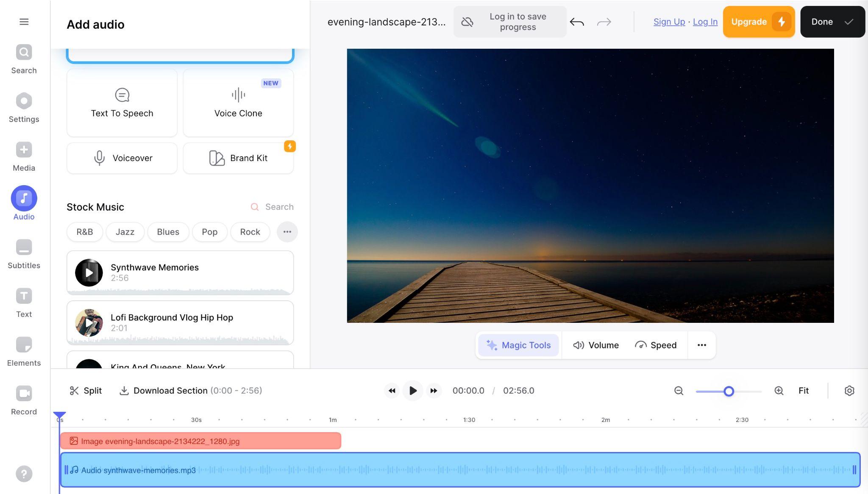The width and height of the screenshot is (868, 494).
Task: Filter stock music by Jazz
Action: [125, 232]
